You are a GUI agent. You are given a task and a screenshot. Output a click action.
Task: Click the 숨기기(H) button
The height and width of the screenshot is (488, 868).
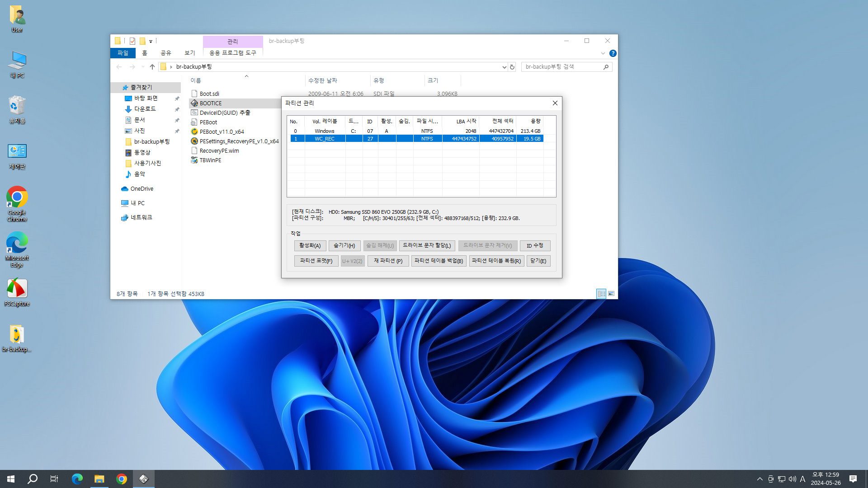pos(344,246)
